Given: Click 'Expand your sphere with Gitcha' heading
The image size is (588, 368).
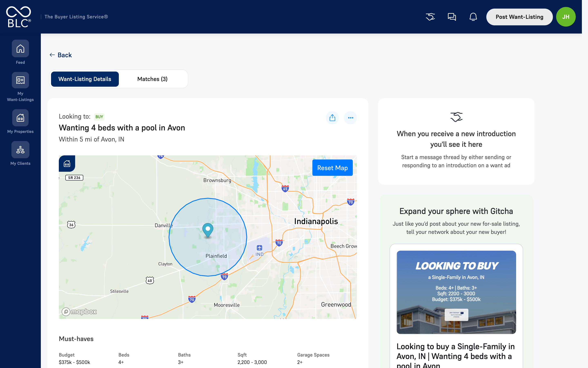Looking at the screenshot, I should click(x=456, y=211).
